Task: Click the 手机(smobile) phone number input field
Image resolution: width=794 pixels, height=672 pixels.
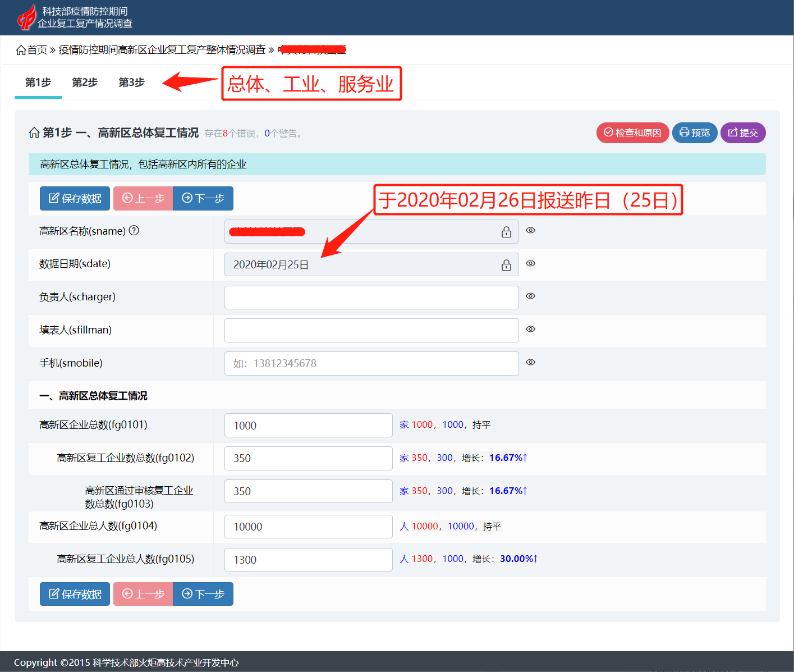Action: tap(371, 363)
